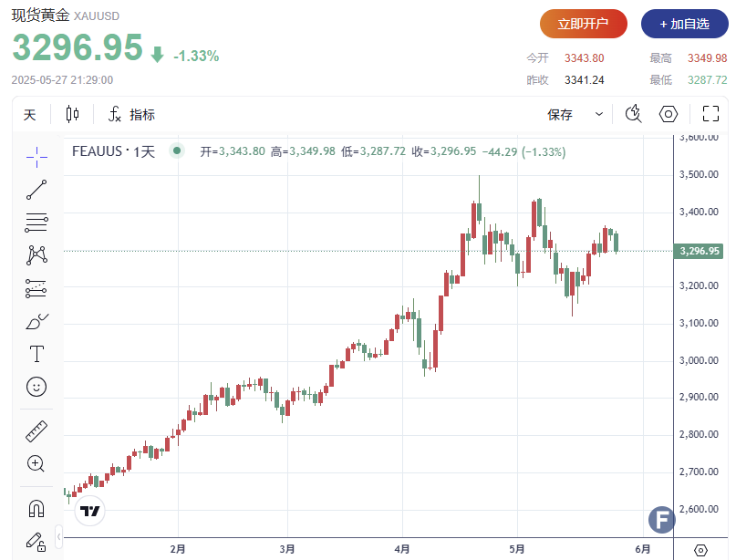Select the ruler measure tool
The width and height of the screenshot is (736, 560).
coord(36,430)
